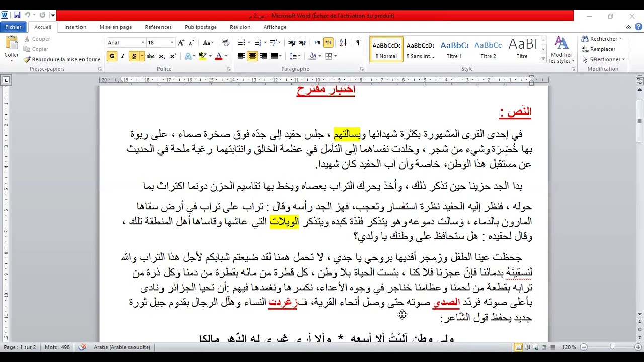The image size is (644, 362).
Task: Sort text with the A-Z icon
Action: point(343,43)
